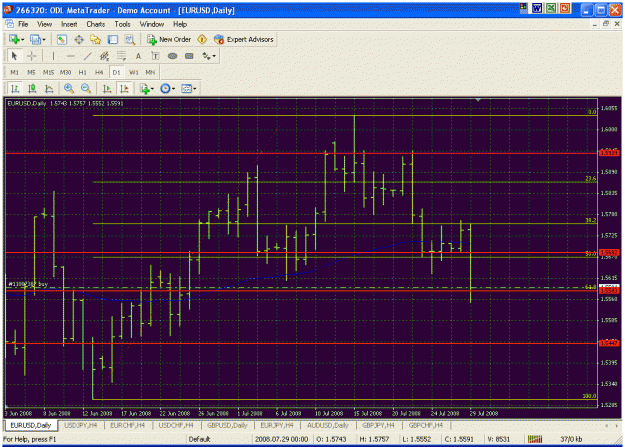
Task: Switch to the USDJPY,H4 chart tab
Action: click(x=81, y=425)
